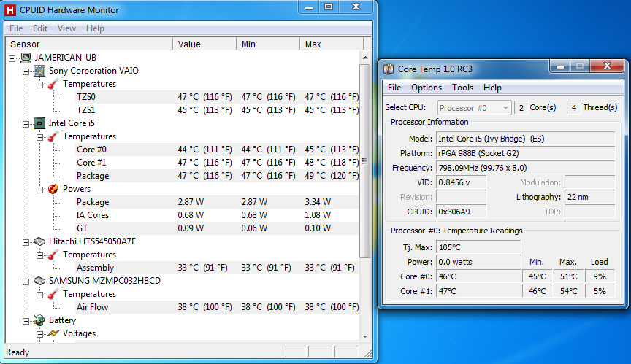Click the Model field in Core Temp

click(x=526, y=139)
